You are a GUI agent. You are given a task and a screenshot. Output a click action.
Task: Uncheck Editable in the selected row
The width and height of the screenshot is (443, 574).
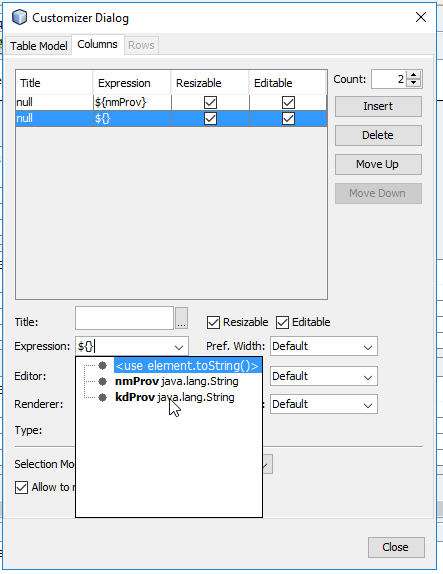pyautogui.click(x=288, y=119)
